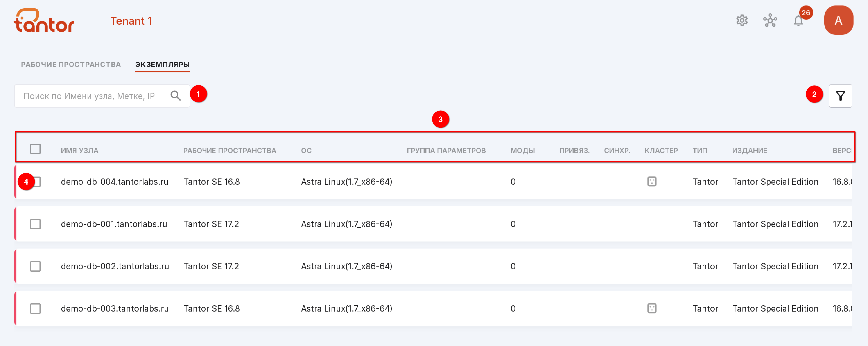This screenshot has width=868, height=346.
Task: Open node demo-db-002.tantorlabs.ru
Action: [x=115, y=266]
